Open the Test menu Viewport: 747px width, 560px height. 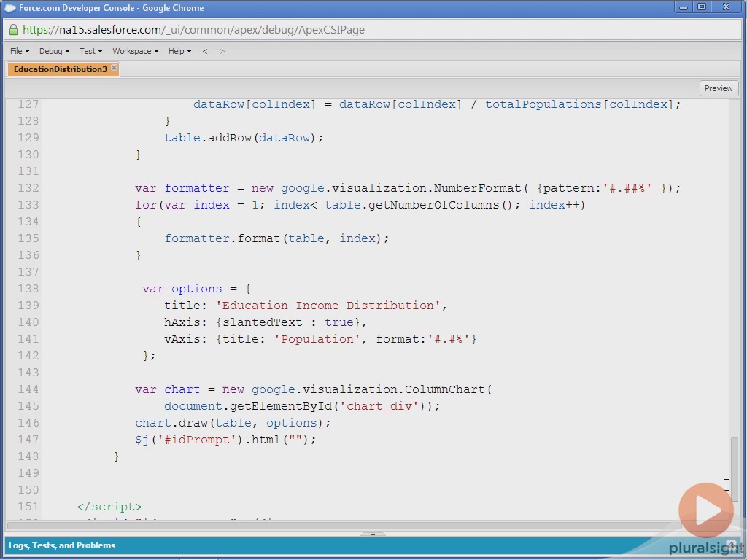[x=90, y=51]
